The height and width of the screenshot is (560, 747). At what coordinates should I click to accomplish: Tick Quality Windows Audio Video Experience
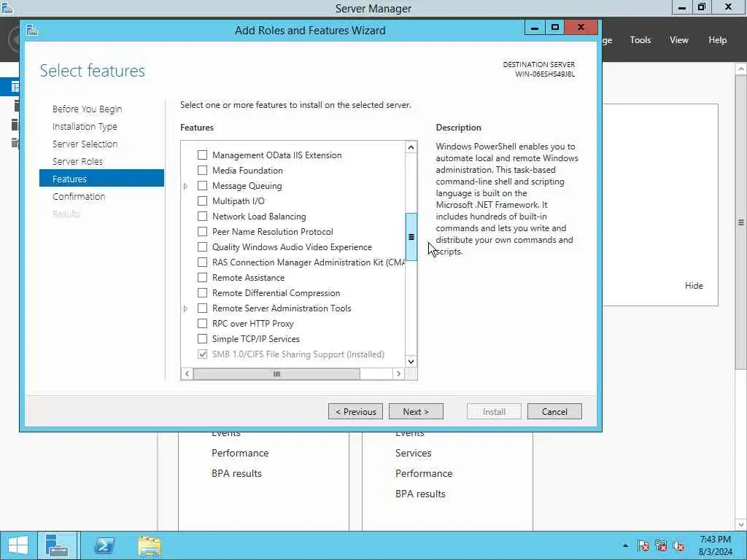pos(203,246)
